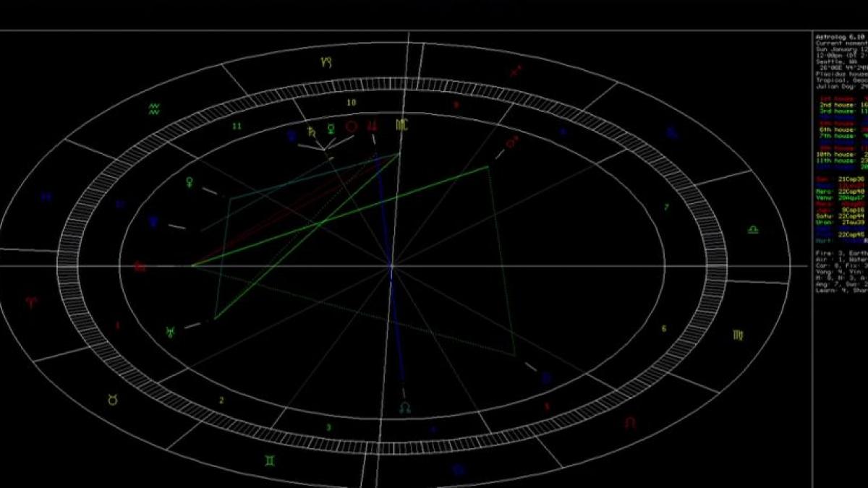Image resolution: width=868 pixels, height=488 pixels.
Task: Click the yellow Capricorn zodiac glyph
Action: click(328, 63)
